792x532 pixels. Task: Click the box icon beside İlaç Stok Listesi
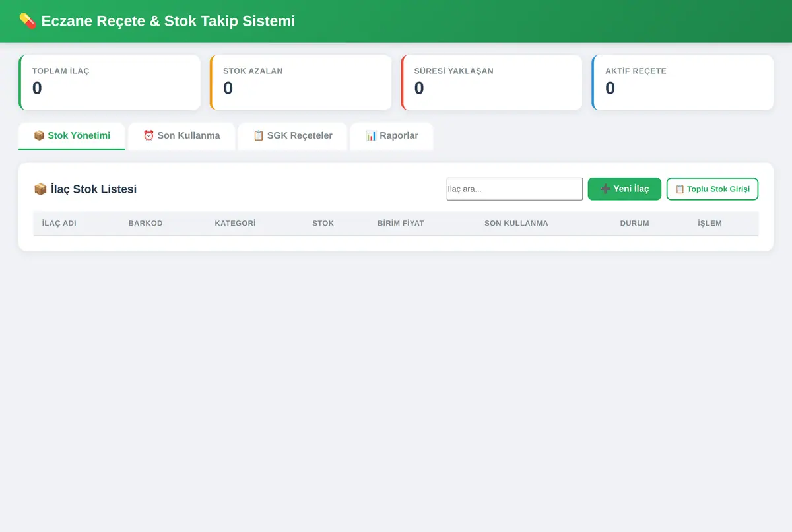pyautogui.click(x=40, y=189)
